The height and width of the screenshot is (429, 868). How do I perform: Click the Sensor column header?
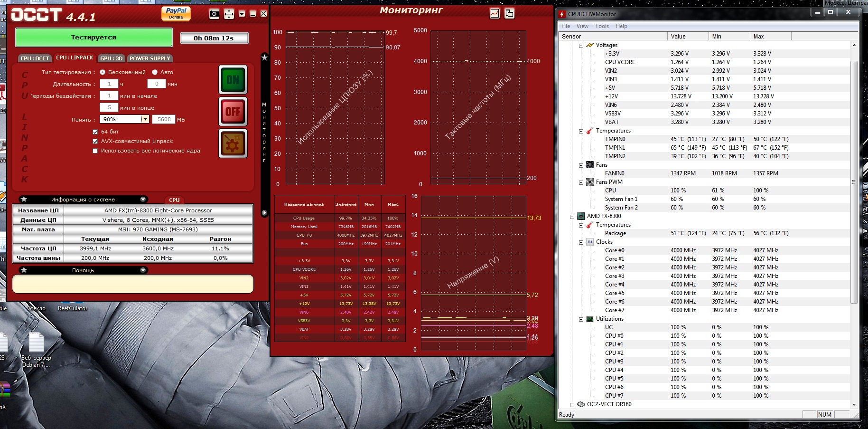[613, 36]
